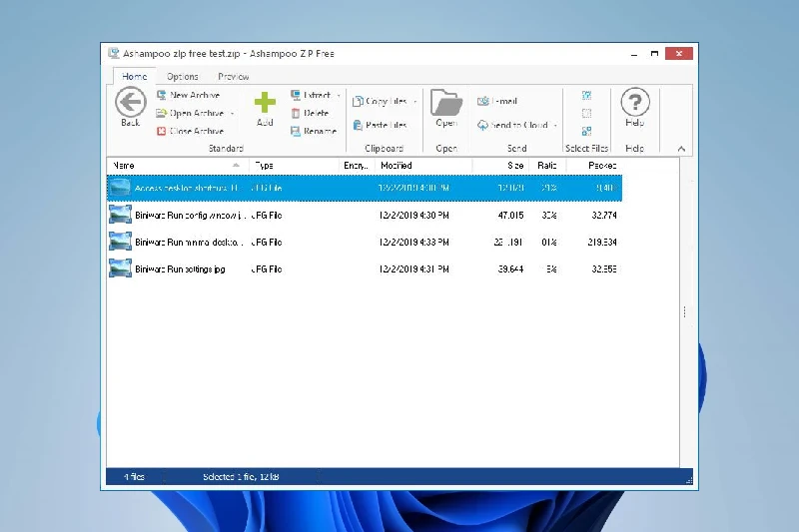799x532 pixels.
Task: Sort by the Type column header
Action: (294, 166)
